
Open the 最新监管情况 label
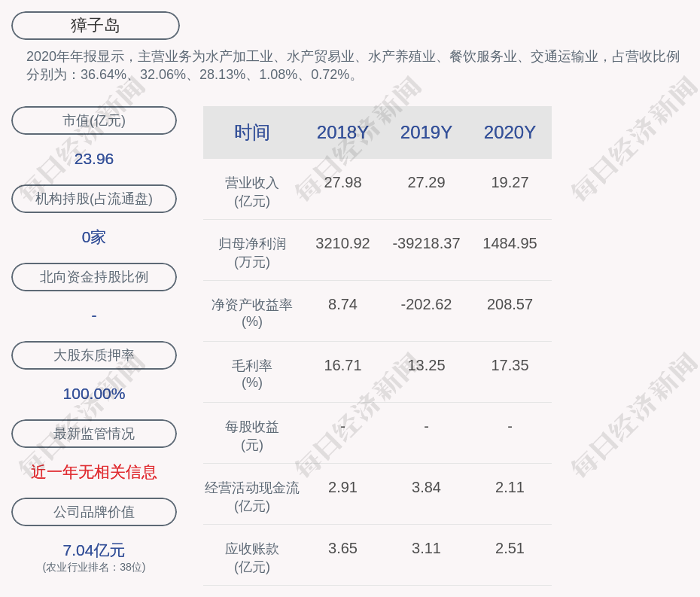[94, 434]
